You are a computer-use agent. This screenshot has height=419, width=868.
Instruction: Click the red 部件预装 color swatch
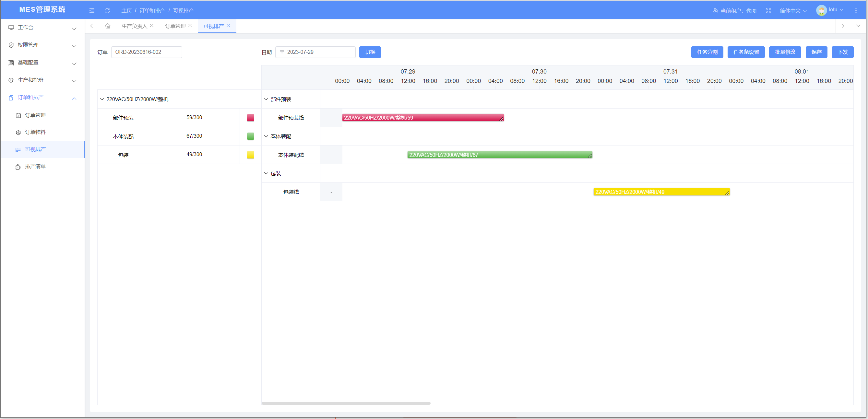tap(250, 118)
